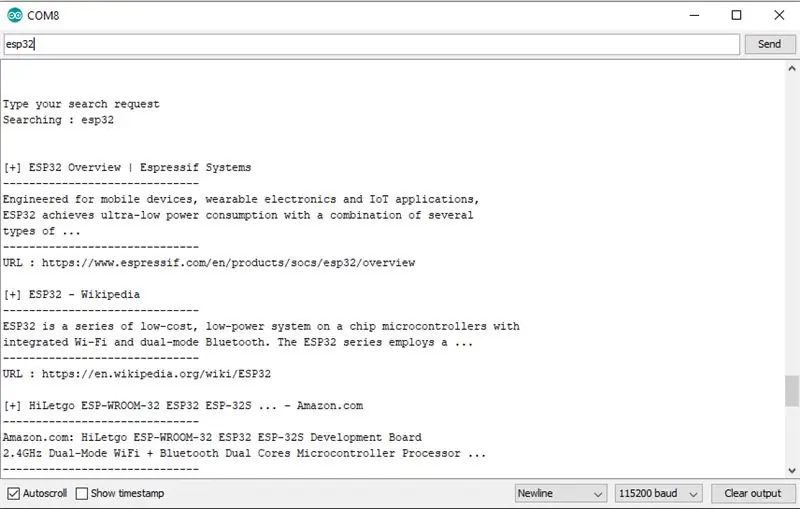Click the Clear output button

tap(753, 493)
